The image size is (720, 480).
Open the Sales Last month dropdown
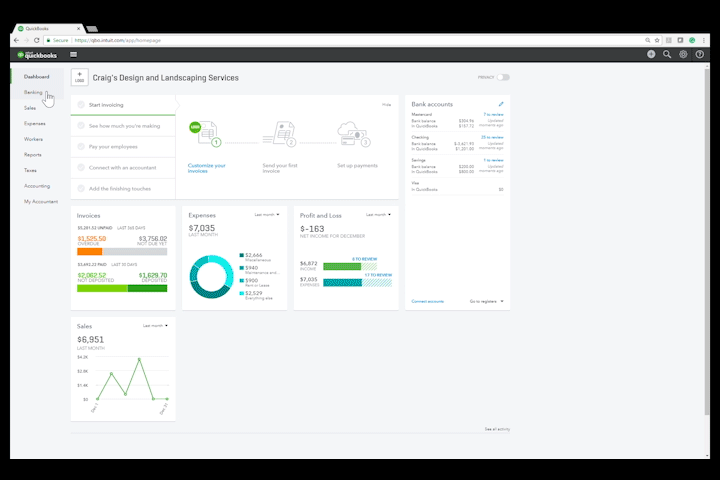(155, 326)
